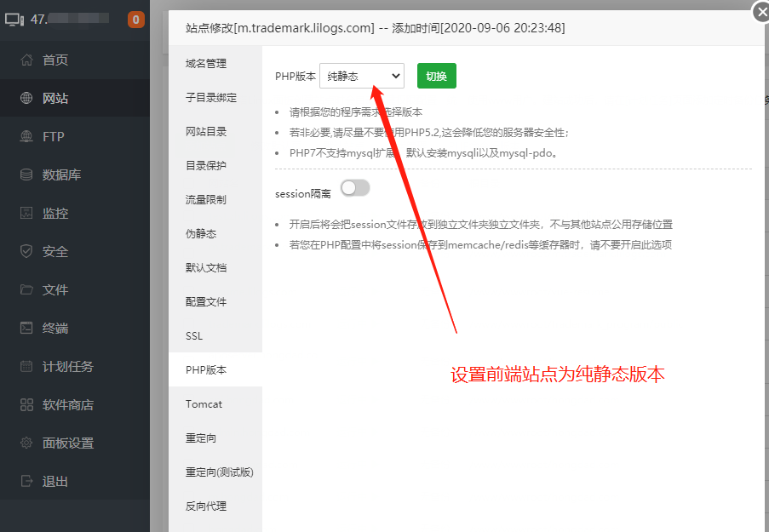The height and width of the screenshot is (532, 769).
Task: Go to the 反向代理 tab
Action: [206, 506]
